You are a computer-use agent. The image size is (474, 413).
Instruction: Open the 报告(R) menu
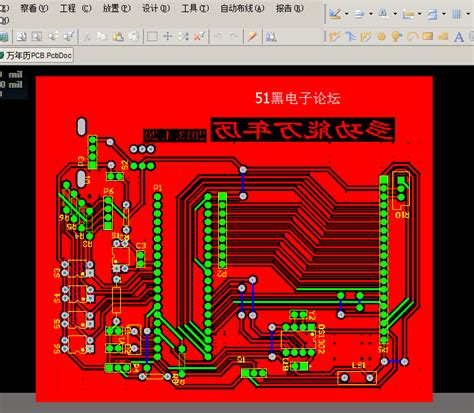coord(289,8)
